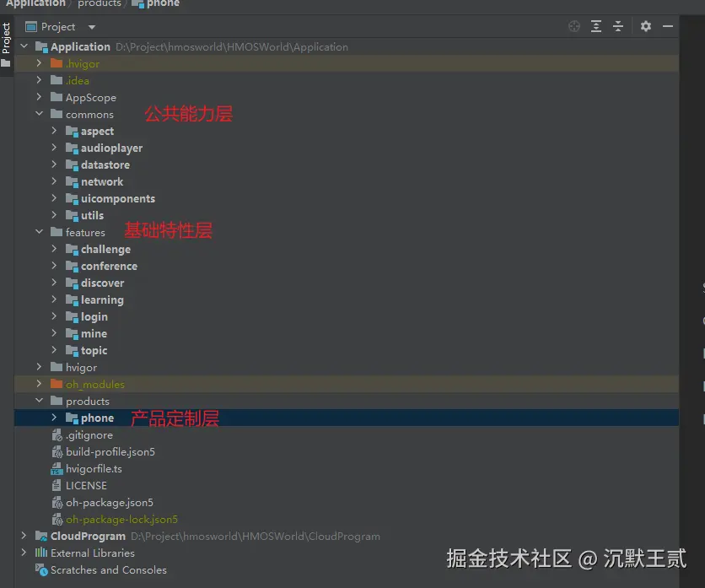Select 'products' breadcrumb
The width and height of the screenshot is (705, 588).
100,3
